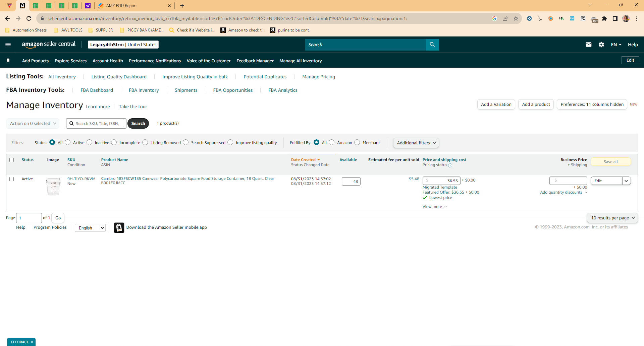644x346 pixels.
Task: Expand the Additional filters dropdown
Action: click(416, 143)
